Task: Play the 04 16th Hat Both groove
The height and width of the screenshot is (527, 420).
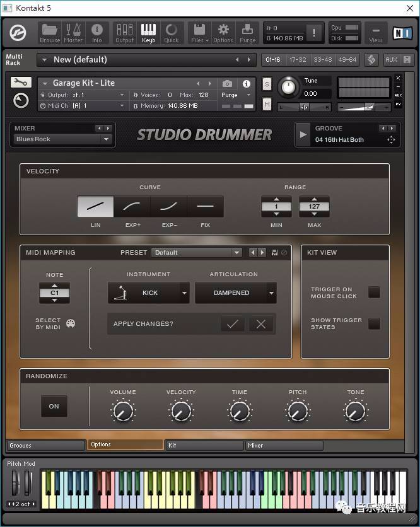Action: (303, 134)
